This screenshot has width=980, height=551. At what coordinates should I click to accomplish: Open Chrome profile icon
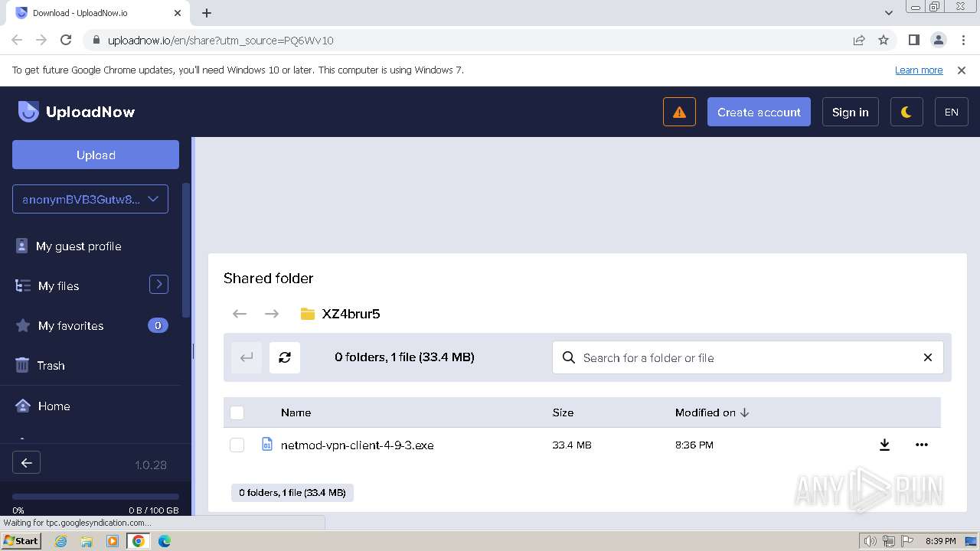[938, 41]
